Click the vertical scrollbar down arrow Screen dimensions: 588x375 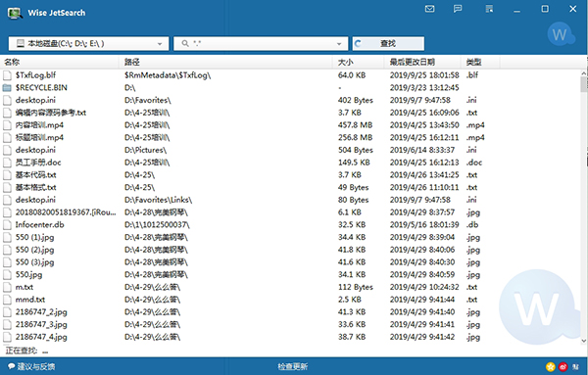point(584,341)
